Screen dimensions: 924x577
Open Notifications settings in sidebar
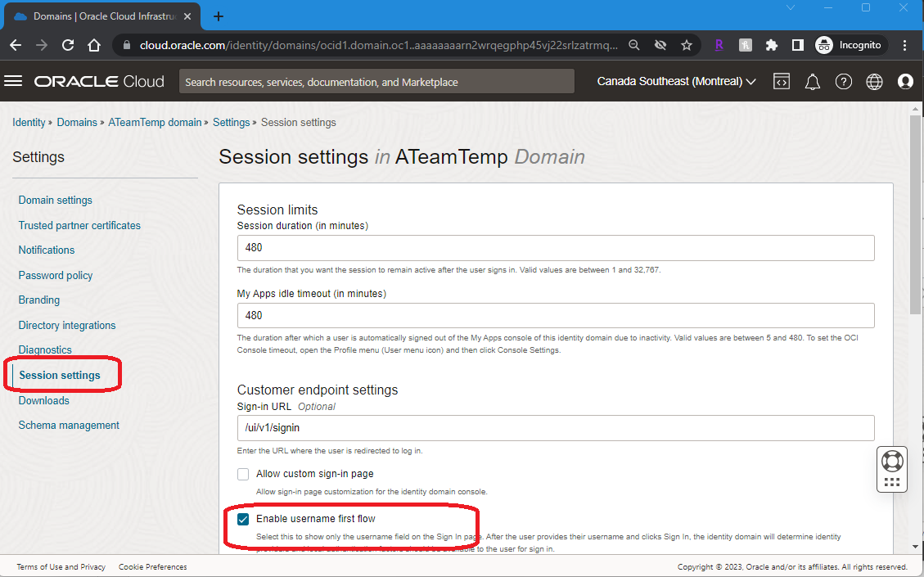(x=47, y=250)
